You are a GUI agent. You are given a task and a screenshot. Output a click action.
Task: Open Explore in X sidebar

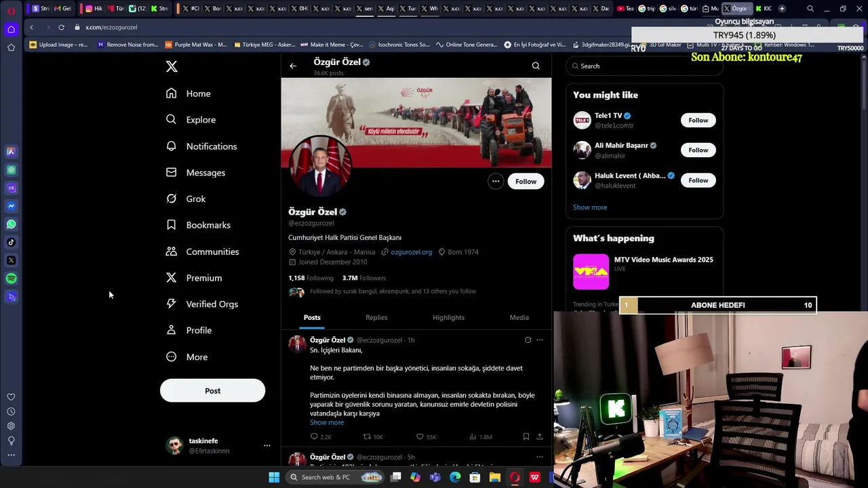coord(191,120)
